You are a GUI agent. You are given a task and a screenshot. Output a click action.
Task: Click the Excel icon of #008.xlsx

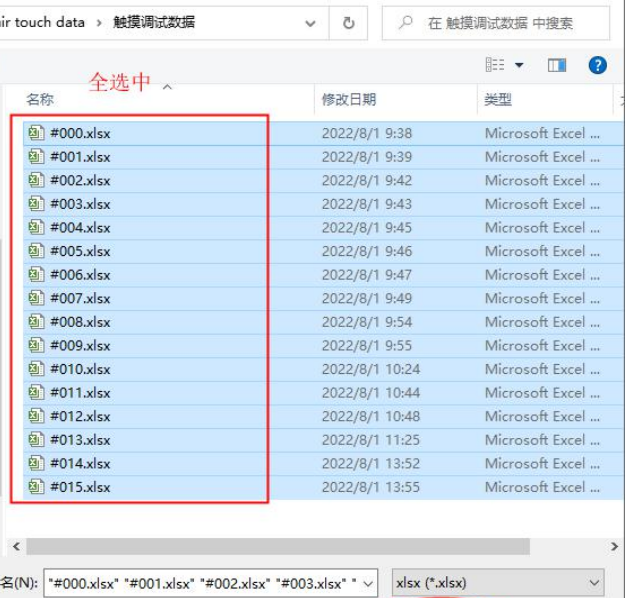pos(36,321)
